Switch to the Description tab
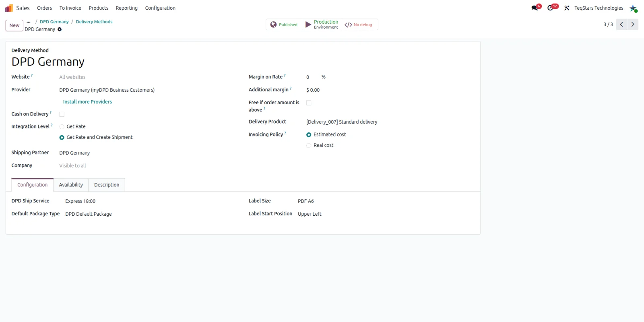 tap(107, 185)
